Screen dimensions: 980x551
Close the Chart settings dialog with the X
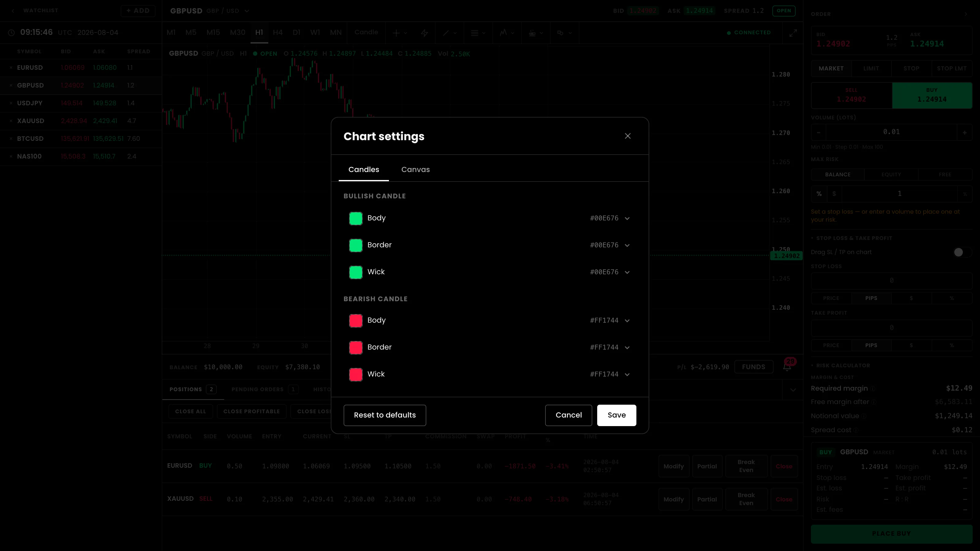(628, 136)
